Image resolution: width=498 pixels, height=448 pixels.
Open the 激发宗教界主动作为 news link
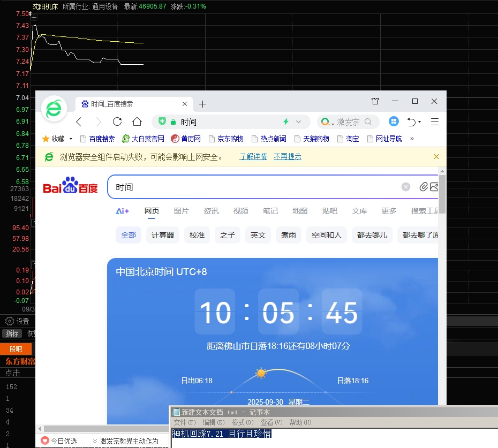[x=129, y=441]
